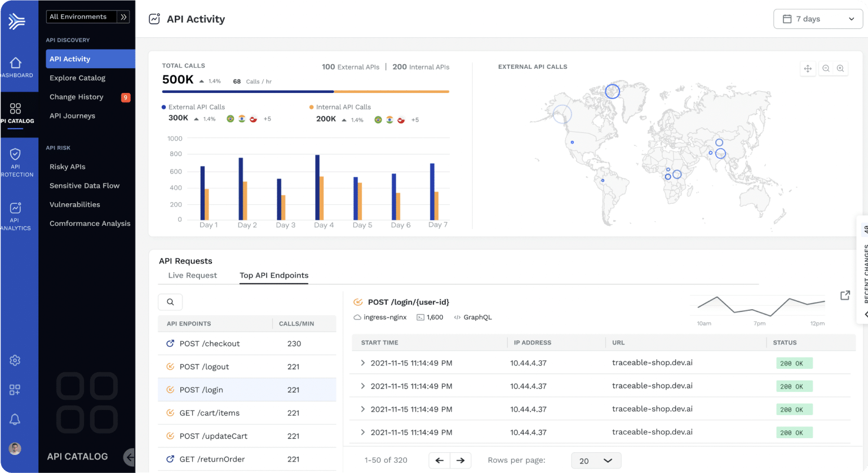Open API Protection shield icon

15,154
